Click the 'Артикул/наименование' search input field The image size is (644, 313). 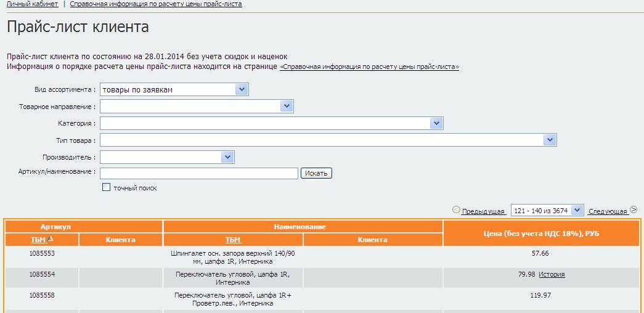199,173
